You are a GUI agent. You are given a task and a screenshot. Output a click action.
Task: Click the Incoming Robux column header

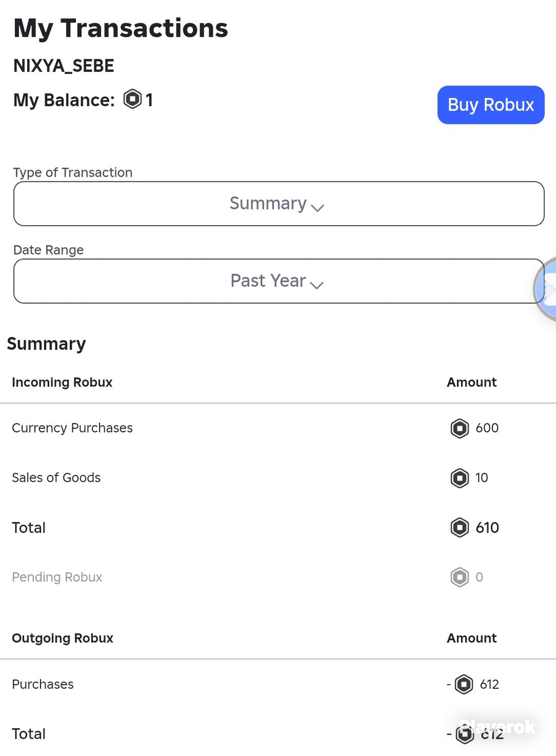point(62,382)
